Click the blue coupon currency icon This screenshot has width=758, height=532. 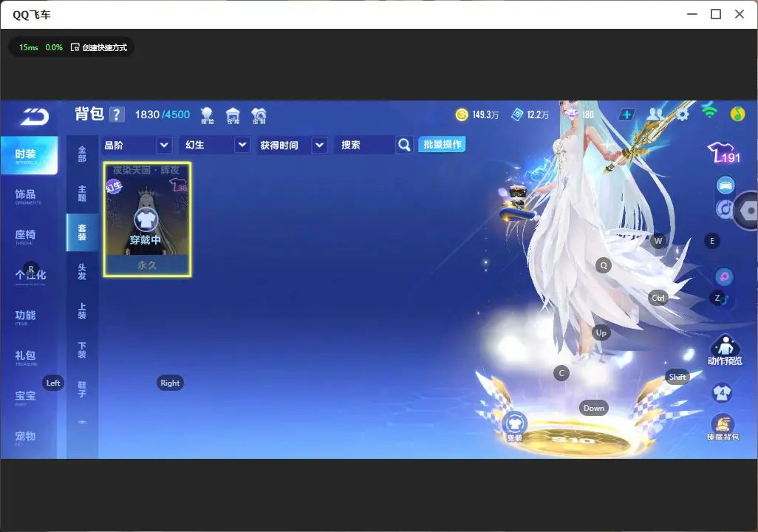point(517,115)
